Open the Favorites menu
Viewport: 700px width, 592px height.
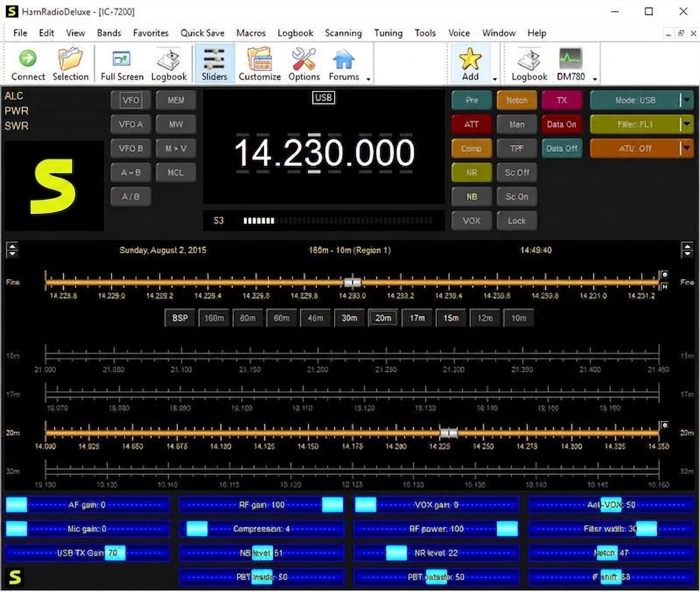[151, 33]
